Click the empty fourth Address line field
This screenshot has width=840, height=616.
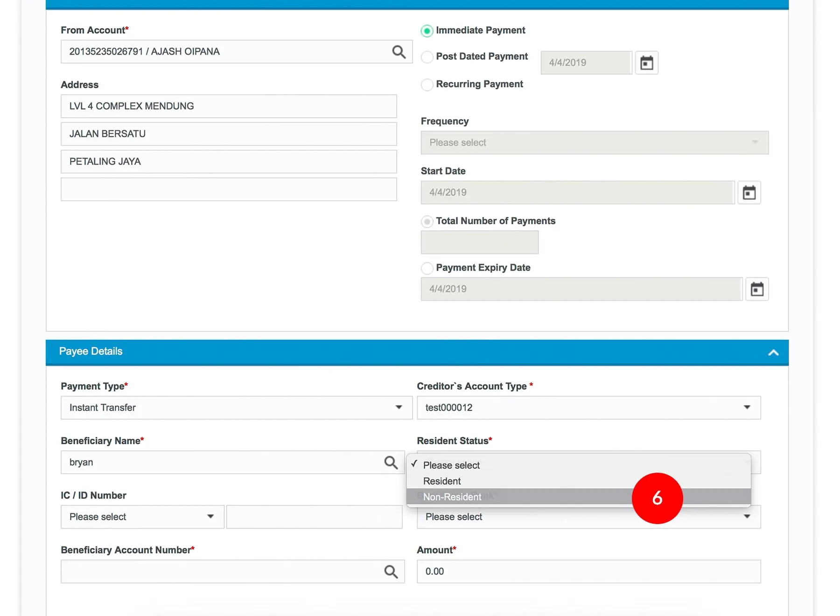coord(228,189)
